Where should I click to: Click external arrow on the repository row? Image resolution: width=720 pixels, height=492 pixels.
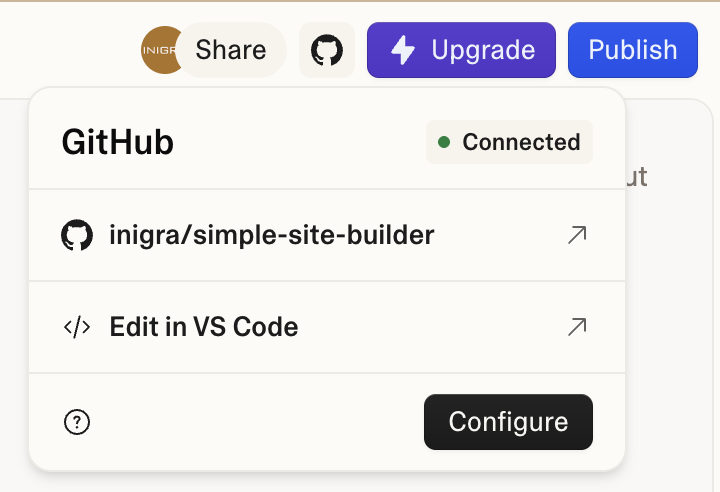tap(577, 235)
